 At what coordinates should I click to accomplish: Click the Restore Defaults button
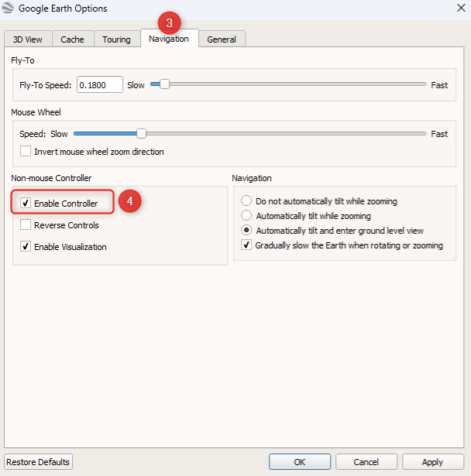(x=39, y=462)
